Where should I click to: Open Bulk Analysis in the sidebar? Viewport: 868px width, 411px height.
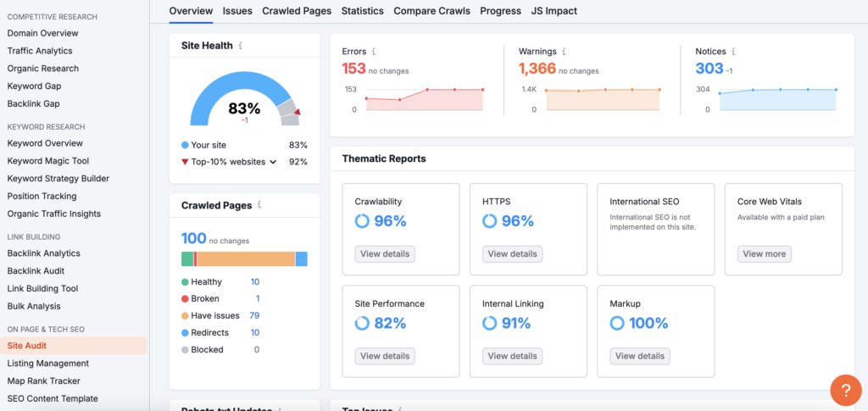(34, 307)
